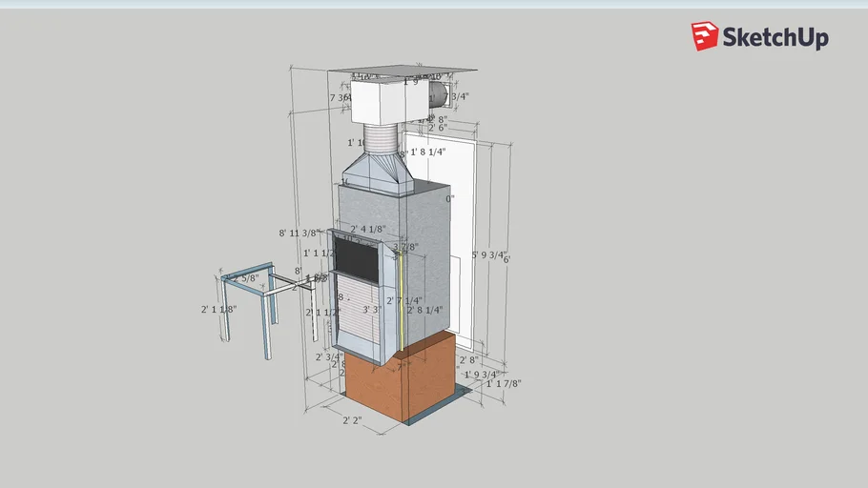The image size is (868, 488).
Task: Click the SketchUp wordmark text
Action: 775,37
